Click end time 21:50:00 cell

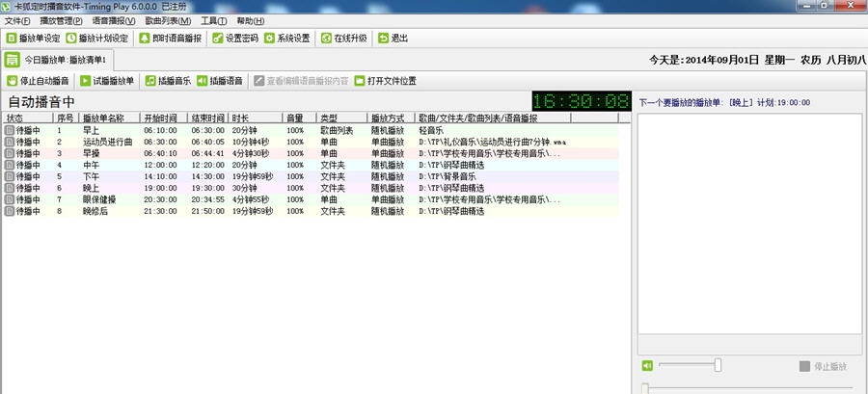pyautogui.click(x=207, y=212)
